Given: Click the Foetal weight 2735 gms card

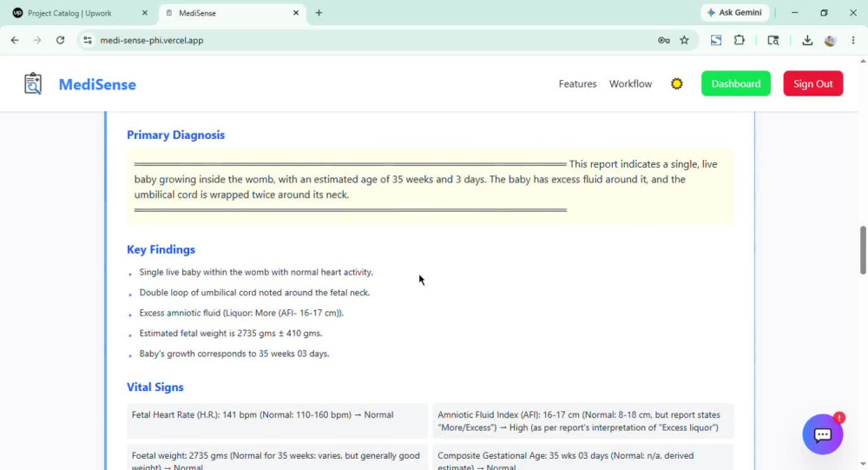Looking at the screenshot, I should pyautogui.click(x=278, y=458).
